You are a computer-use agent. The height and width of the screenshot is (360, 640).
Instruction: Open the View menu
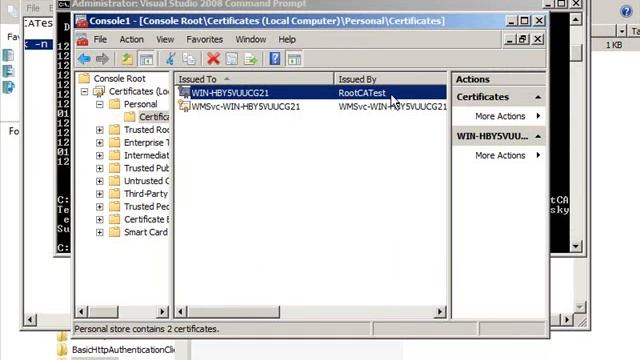coord(165,40)
